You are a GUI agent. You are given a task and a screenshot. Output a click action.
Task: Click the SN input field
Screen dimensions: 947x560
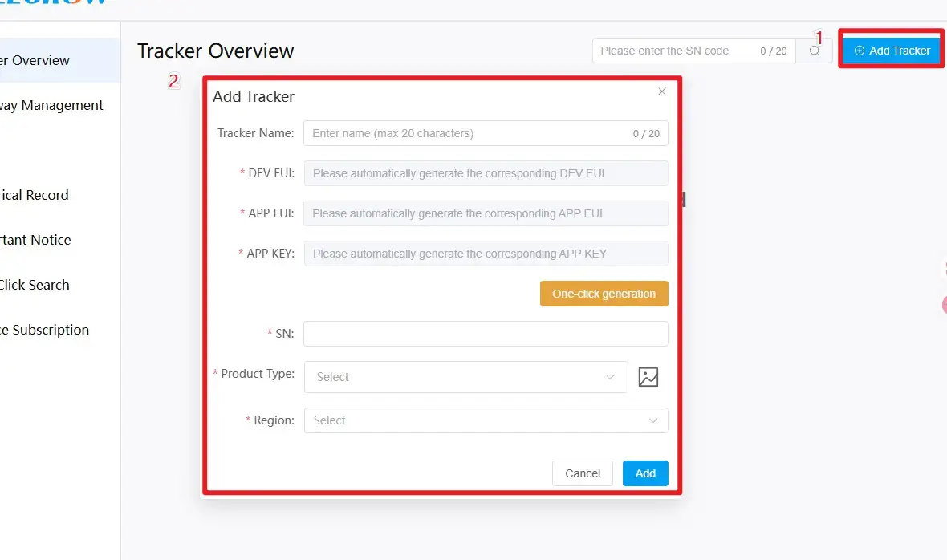pyautogui.click(x=486, y=334)
